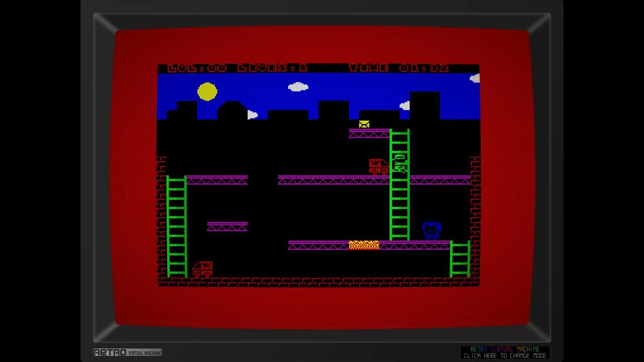Click the blue character on lower platform

432,231
